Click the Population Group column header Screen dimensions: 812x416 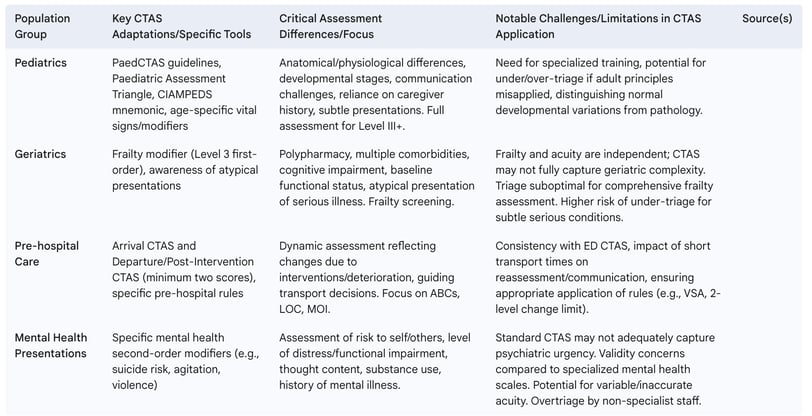(x=42, y=26)
